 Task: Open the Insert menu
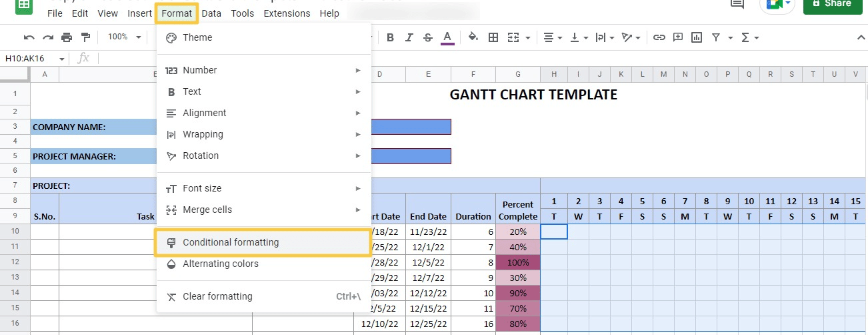[139, 13]
